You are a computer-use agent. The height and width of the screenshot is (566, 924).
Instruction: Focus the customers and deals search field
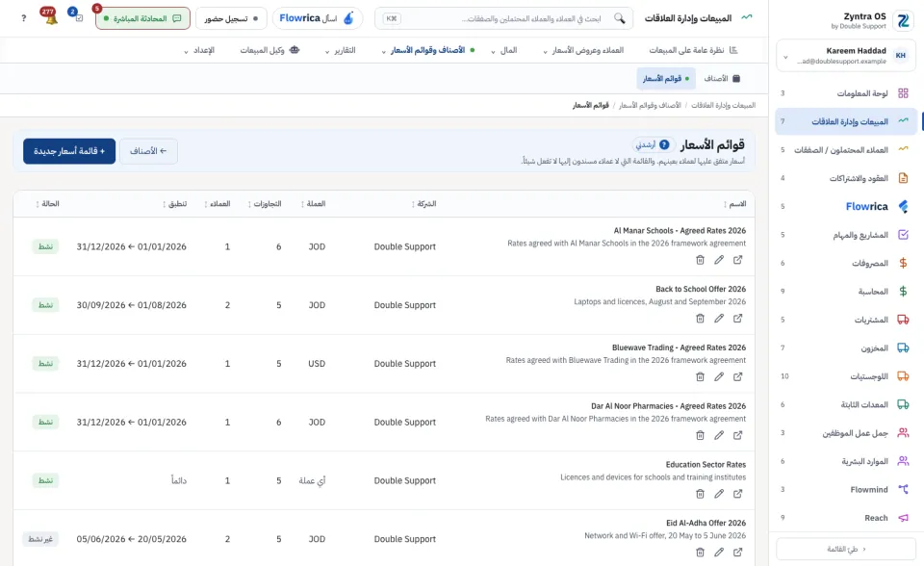504,18
